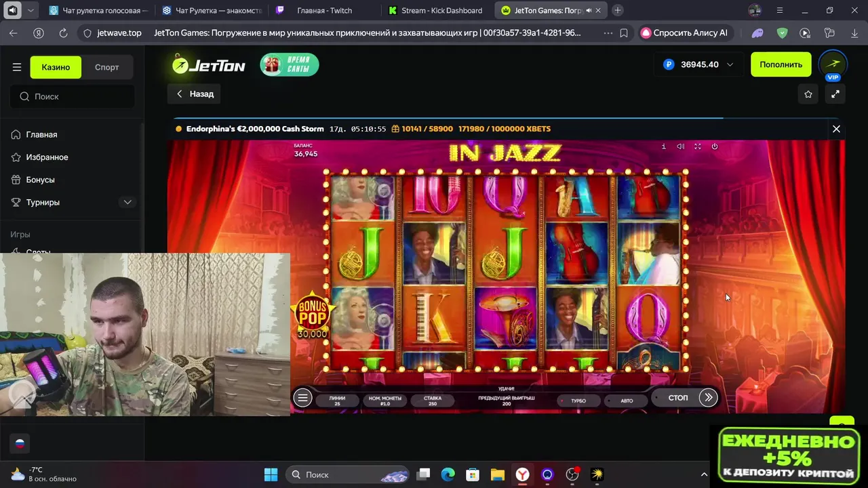Open browser tab list arrow
This screenshot has width=868, height=488.
click(31, 10)
